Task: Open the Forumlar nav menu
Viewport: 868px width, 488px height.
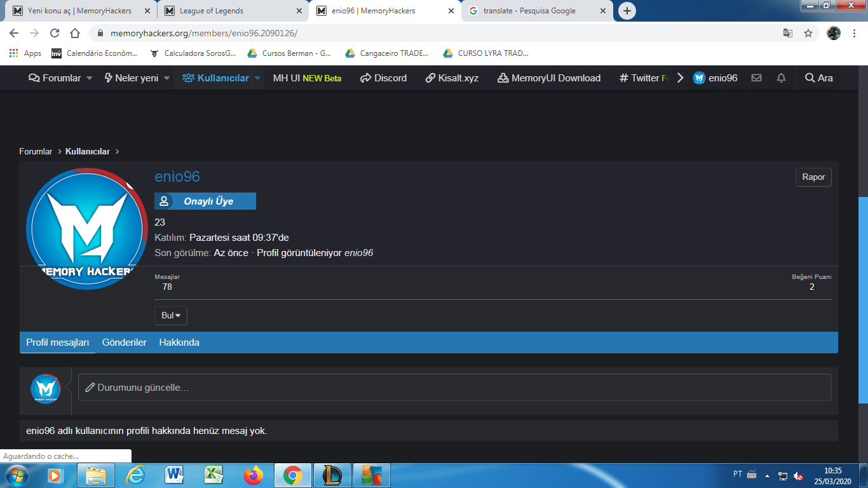Action: pos(55,78)
